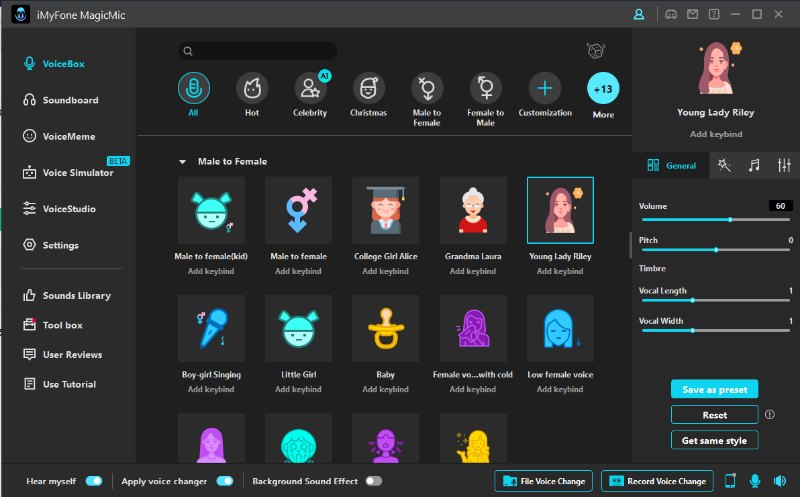
Task: Open the Christmas category
Action: (x=368, y=88)
